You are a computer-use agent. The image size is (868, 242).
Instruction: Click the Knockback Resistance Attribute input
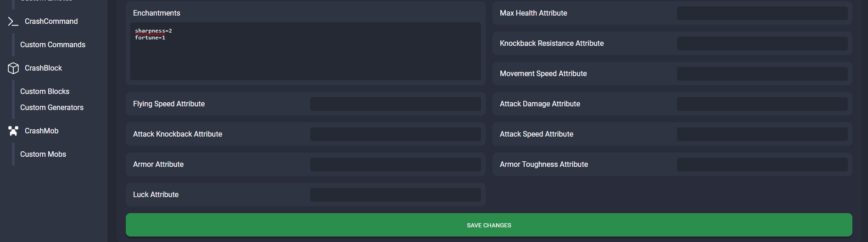[762, 44]
